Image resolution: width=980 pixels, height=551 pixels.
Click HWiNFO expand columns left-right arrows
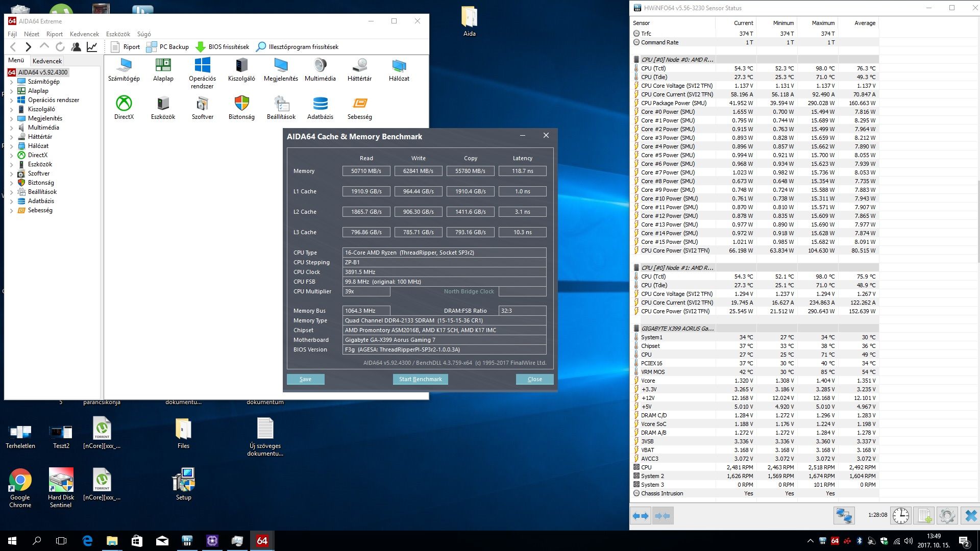click(x=641, y=516)
